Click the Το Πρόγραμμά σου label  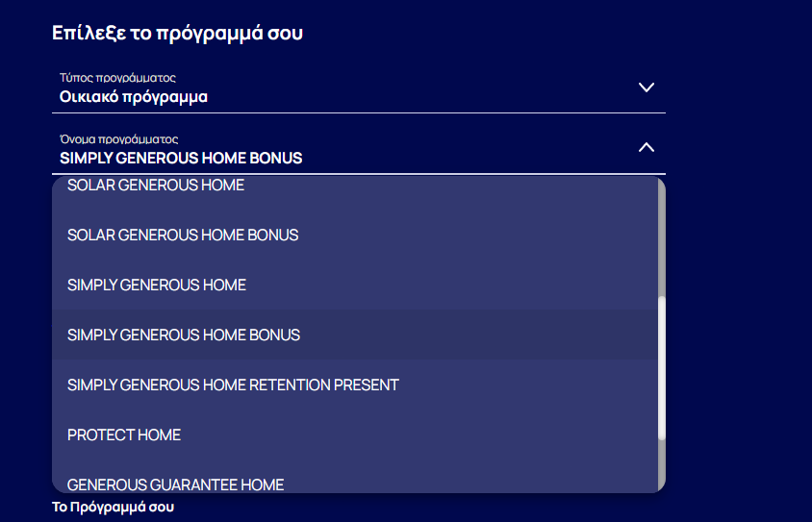click(114, 507)
